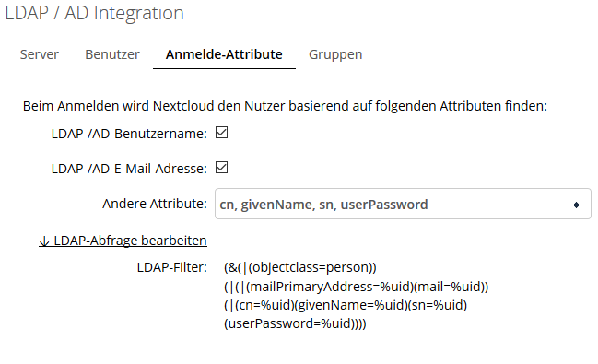
Task: Click the LDAP-/AD-E-Mail-Adresse label text
Action: (129, 169)
